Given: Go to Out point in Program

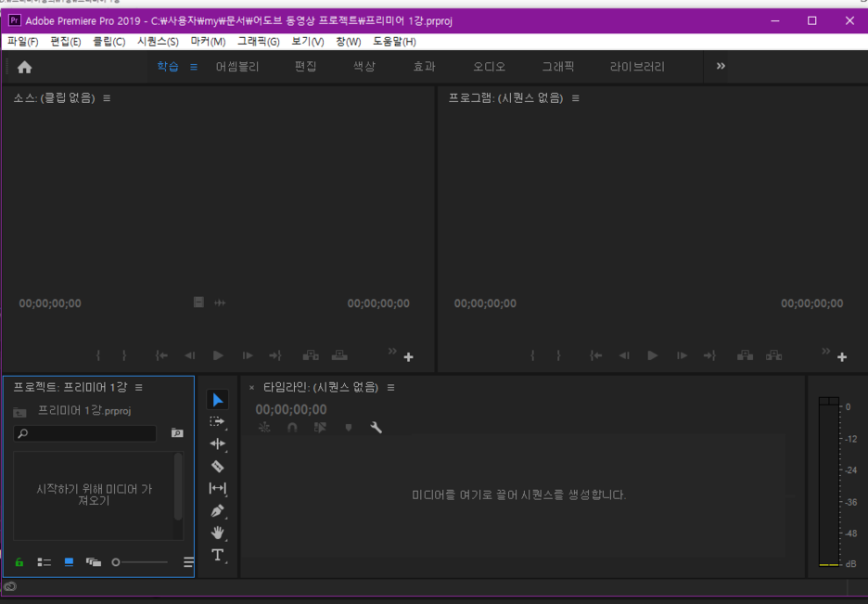Looking at the screenshot, I should click(x=709, y=355).
